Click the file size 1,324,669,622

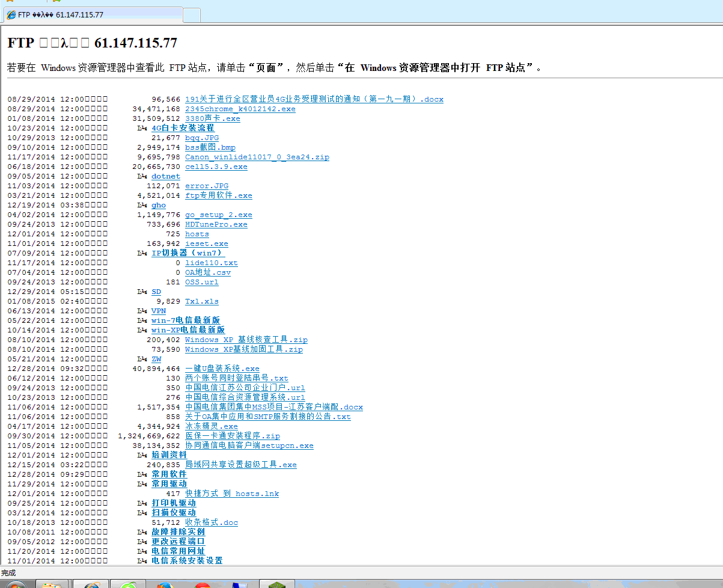click(149, 436)
